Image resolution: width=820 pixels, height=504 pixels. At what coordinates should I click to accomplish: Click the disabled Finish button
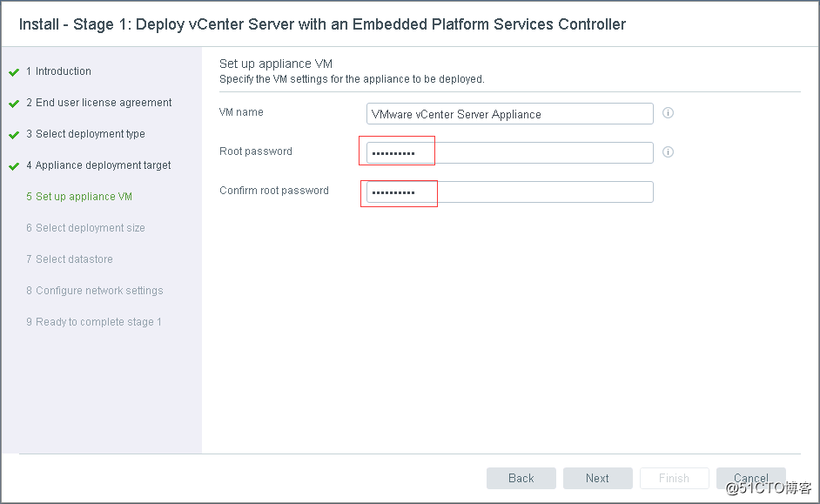tap(674, 479)
